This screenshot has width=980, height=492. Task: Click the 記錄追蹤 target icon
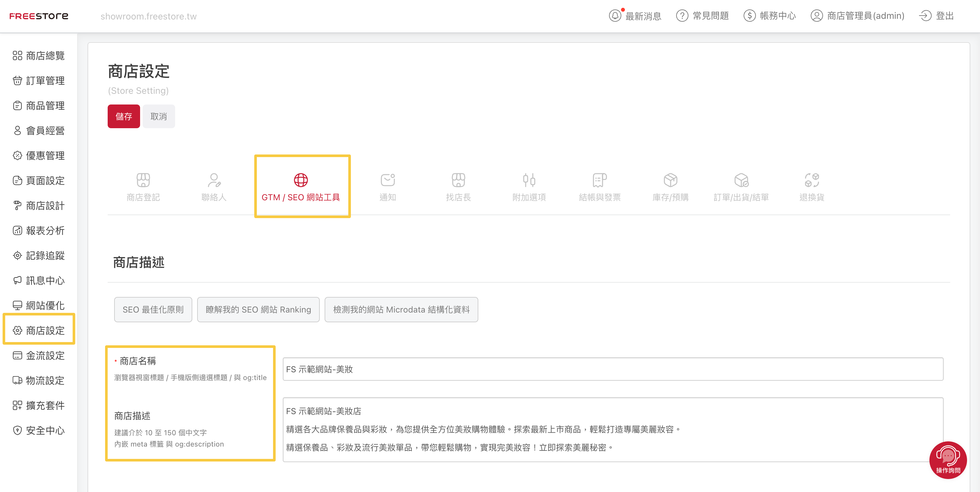click(x=18, y=255)
